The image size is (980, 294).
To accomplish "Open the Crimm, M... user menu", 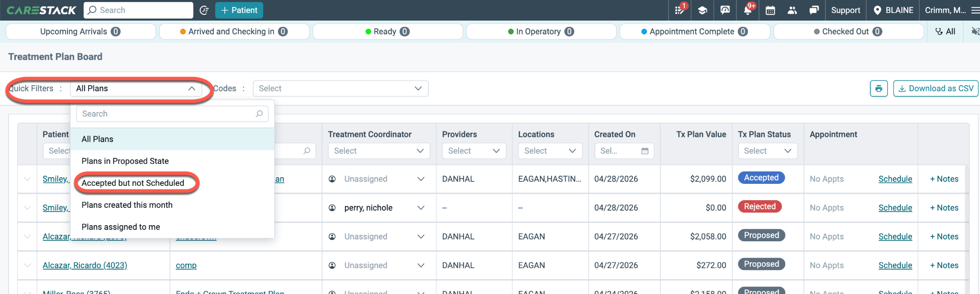I will pyautogui.click(x=945, y=10).
